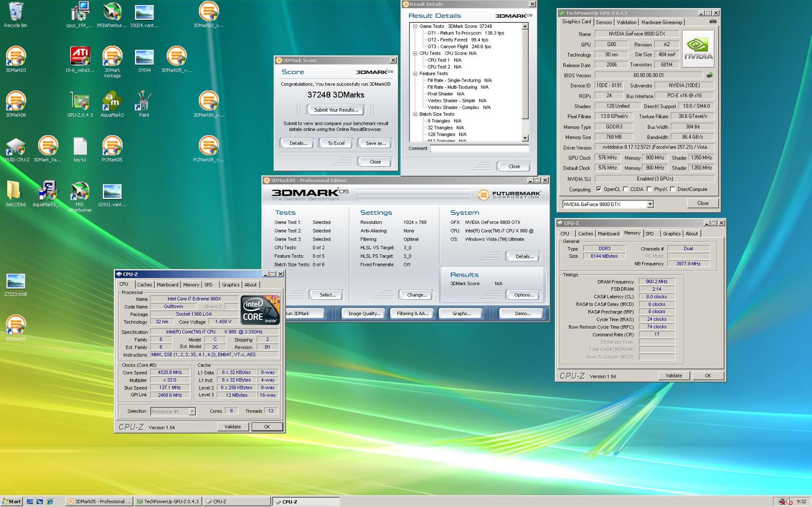
Task: Click Validate in the left CPU-Z window
Action: pyautogui.click(x=232, y=427)
